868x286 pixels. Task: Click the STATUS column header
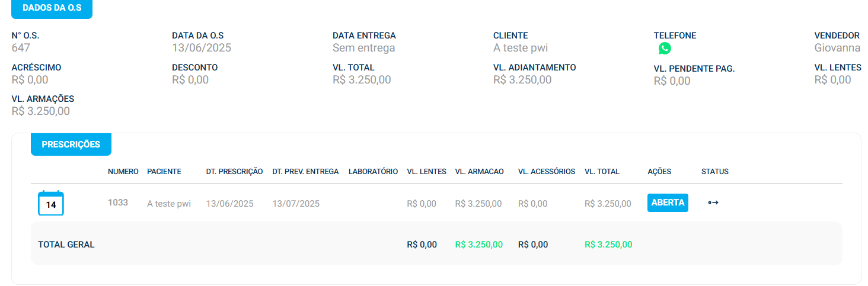(x=714, y=172)
